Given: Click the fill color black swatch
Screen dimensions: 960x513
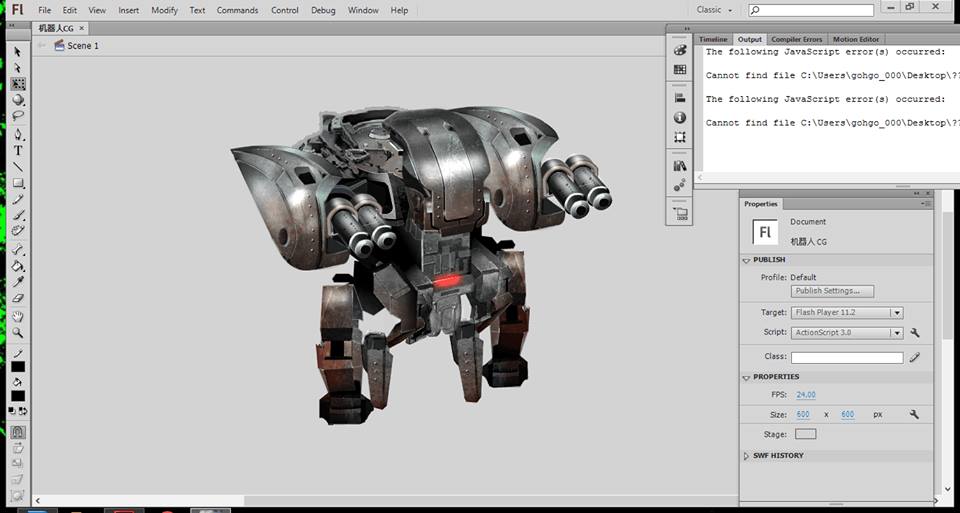Looking at the screenshot, I should click(18, 396).
